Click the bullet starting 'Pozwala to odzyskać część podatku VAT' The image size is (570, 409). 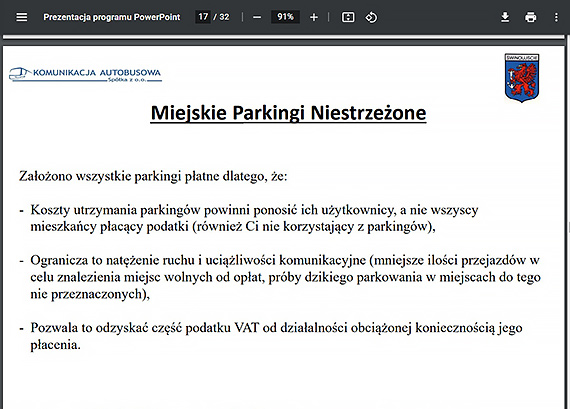coord(271,336)
